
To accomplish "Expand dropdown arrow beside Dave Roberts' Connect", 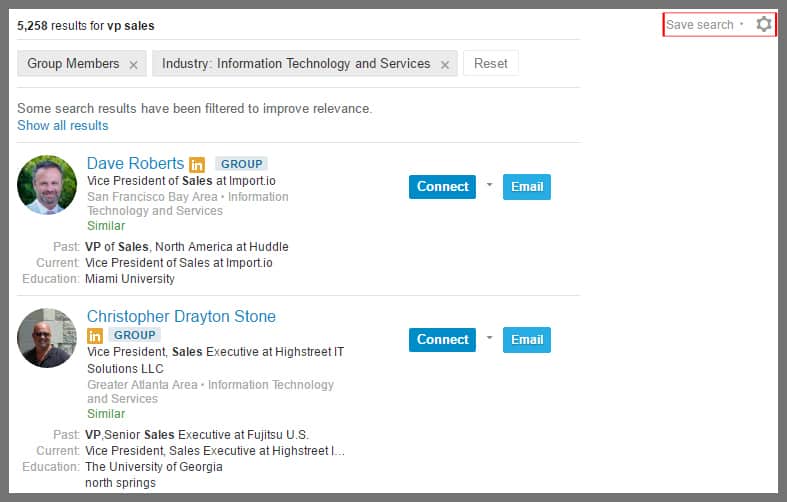I will point(489,185).
